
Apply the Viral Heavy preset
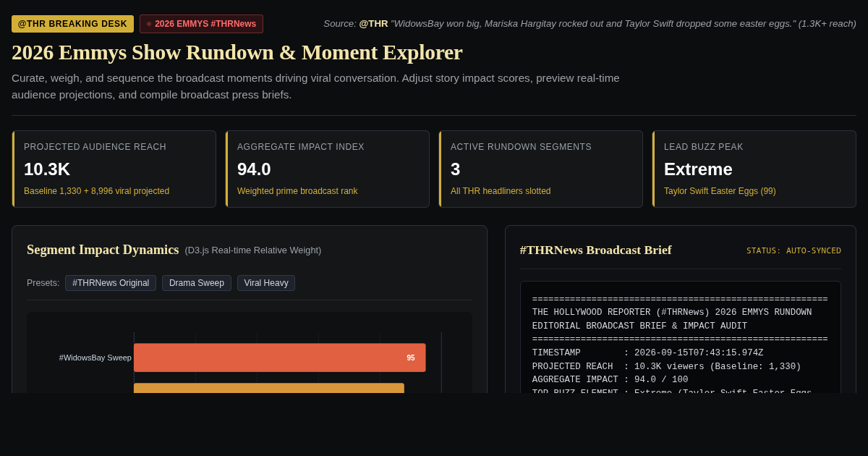(266, 283)
